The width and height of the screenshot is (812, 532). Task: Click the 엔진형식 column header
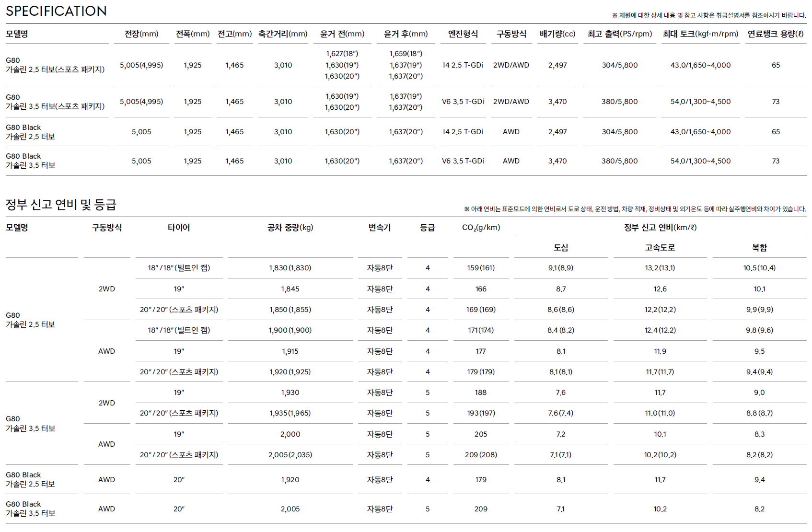[463, 34]
